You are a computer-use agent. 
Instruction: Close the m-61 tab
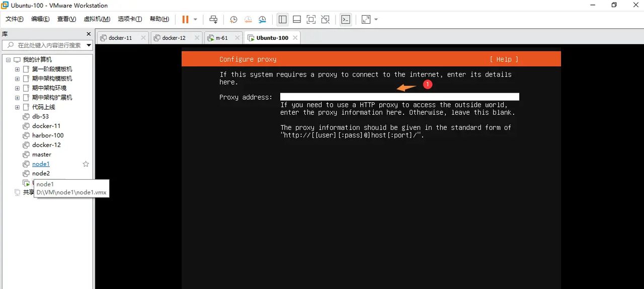tap(237, 38)
